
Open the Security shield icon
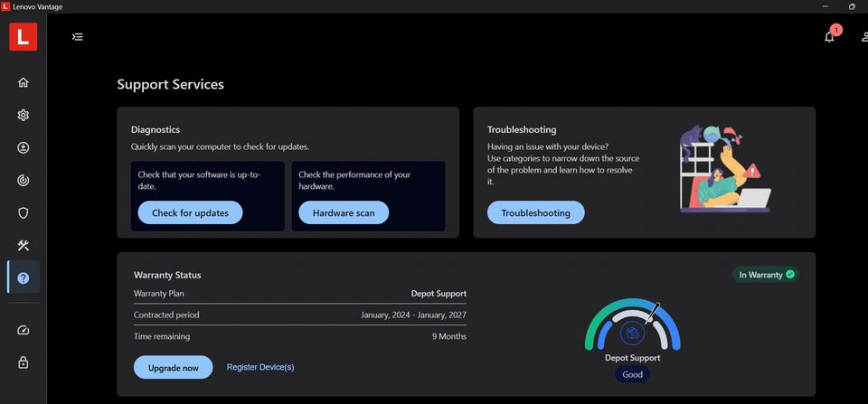pos(24,213)
